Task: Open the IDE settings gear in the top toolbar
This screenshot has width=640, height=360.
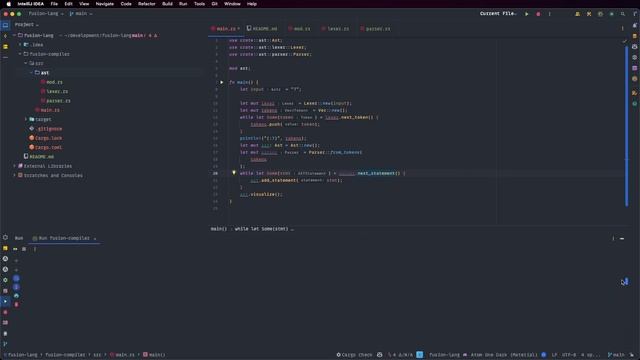Action: click(x=611, y=14)
